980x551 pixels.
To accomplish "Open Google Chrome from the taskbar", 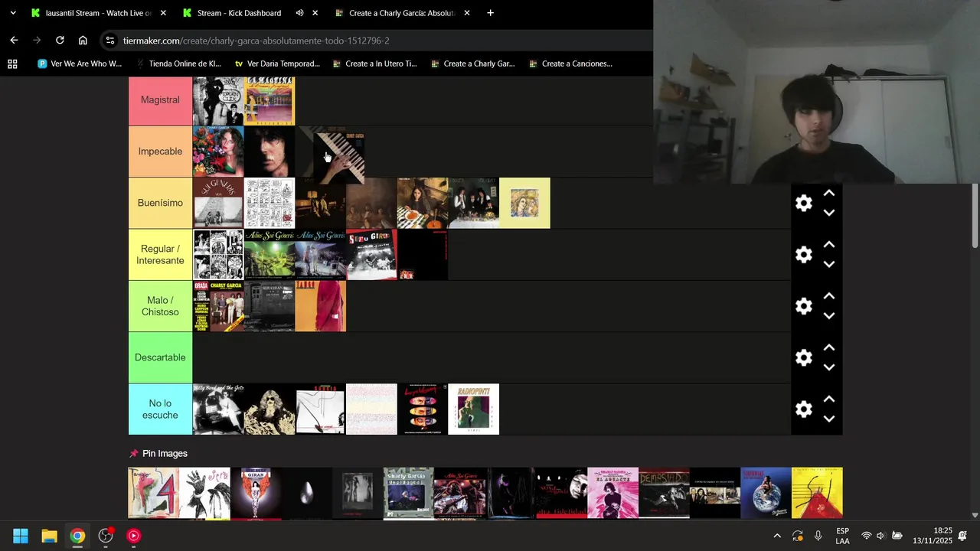I will click(x=77, y=536).
